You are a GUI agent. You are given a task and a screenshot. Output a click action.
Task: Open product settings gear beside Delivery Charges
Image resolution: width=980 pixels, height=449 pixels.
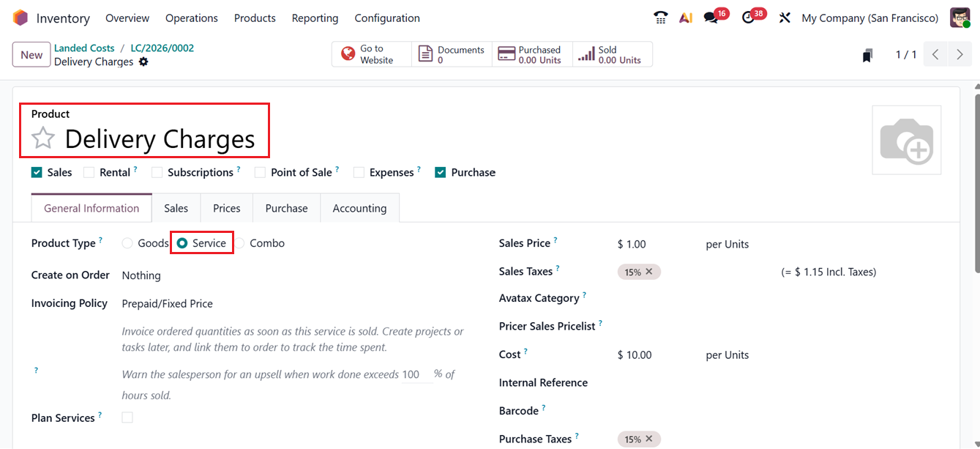143,62
